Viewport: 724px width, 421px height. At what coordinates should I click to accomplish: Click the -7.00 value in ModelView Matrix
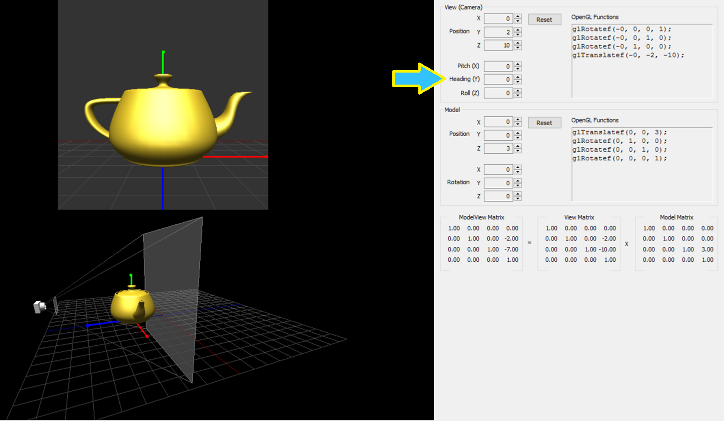coord(512,249)
